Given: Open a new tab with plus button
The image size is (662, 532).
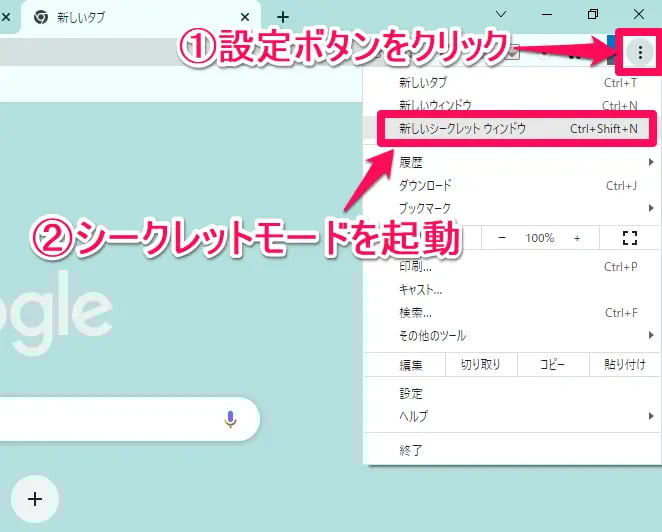Looking at the screenshot, I should click(283, 17).
